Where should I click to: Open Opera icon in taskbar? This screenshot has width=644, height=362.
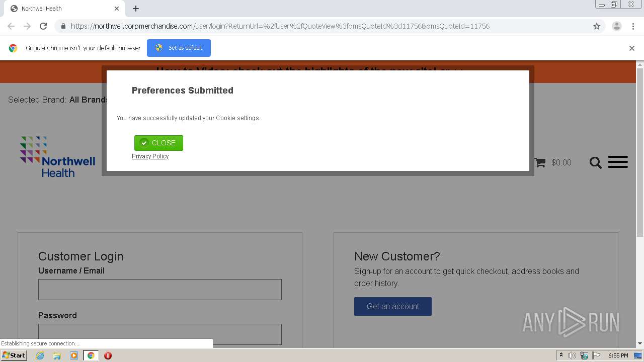tap(108, 355)
